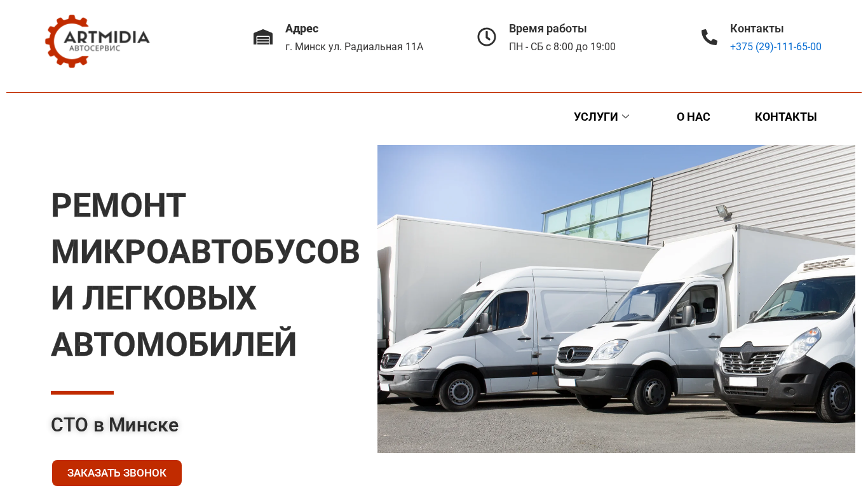Click the address text г. Минск ул. Радиальная 11А

pos(354,47)
